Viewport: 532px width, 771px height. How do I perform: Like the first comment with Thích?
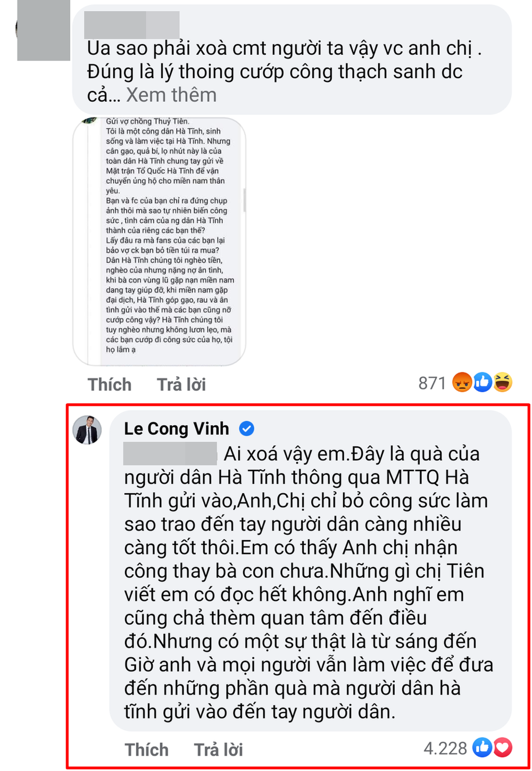pyautogui.click(x=110, y=384)
